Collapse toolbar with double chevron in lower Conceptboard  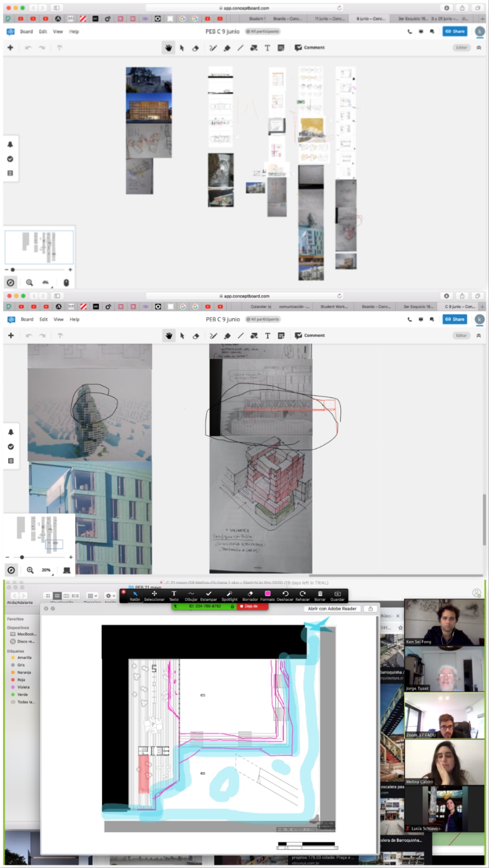click(478, 336)
